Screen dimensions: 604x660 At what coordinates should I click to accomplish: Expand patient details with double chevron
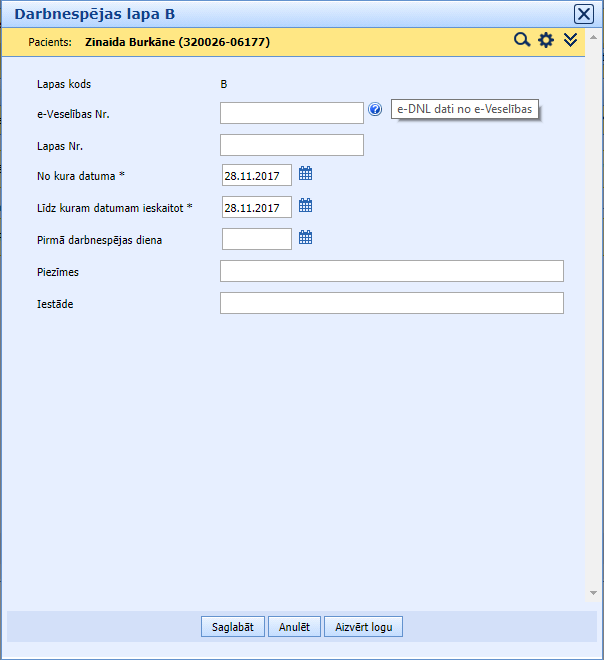[x=571, y=41]
